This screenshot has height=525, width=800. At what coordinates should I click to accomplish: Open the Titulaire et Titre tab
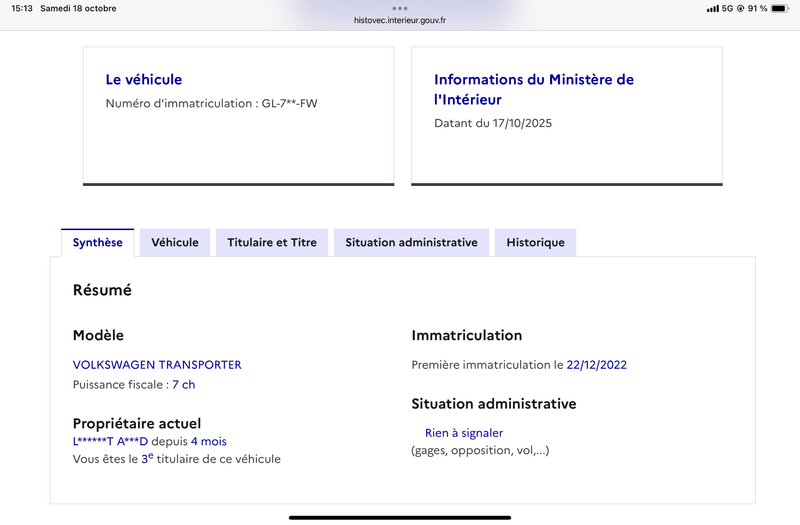tap(272, 242)
